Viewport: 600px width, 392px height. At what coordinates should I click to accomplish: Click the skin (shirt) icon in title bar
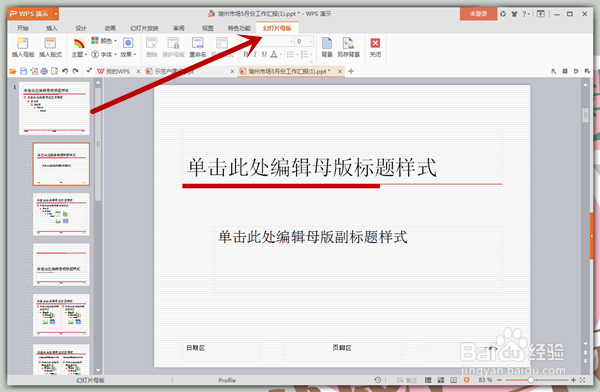pyautogui.click(x=514, y=14)
